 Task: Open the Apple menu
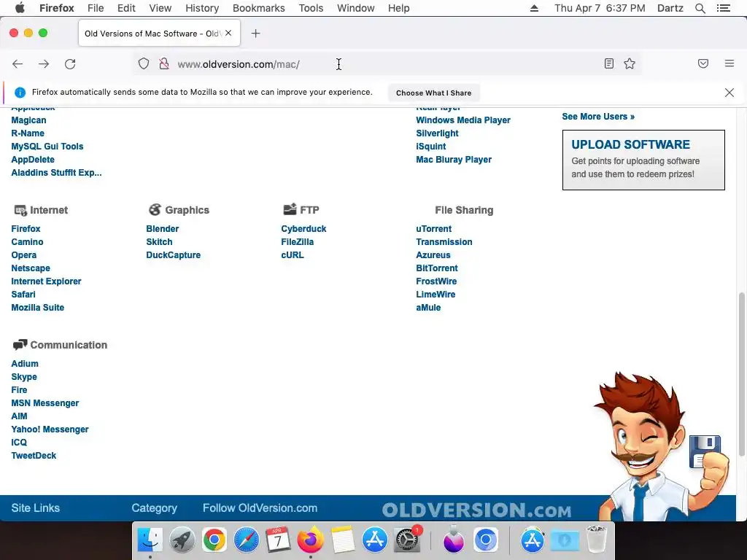pos(20,8)
